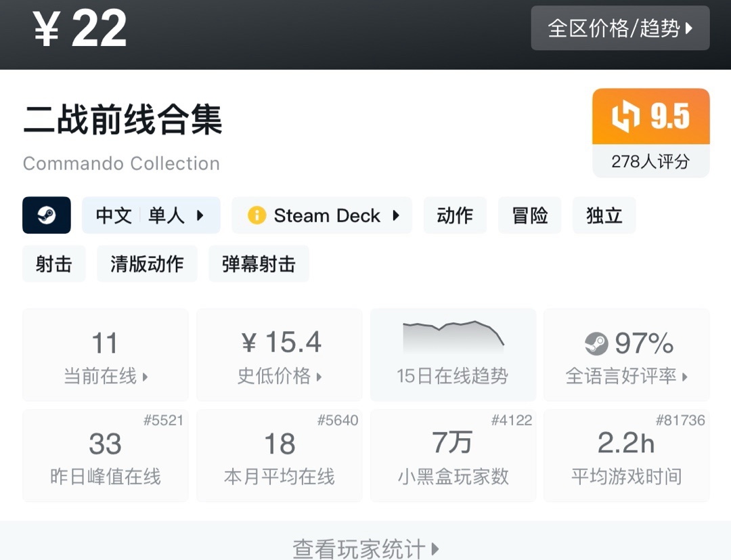Open 全区价格/趋势 regional price trends
Screen dimensions: 731x560
point(620,28)
